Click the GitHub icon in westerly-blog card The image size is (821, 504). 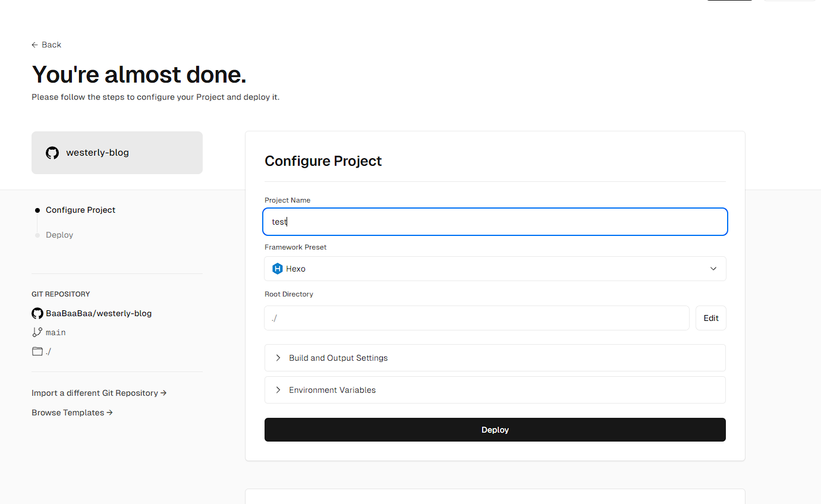pos(52,153)
